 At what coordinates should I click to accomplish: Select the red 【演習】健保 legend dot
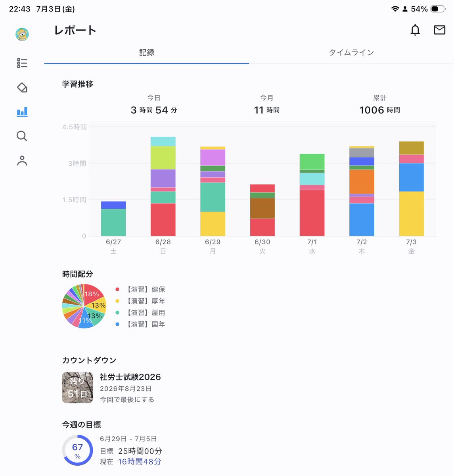coord(117,290)
